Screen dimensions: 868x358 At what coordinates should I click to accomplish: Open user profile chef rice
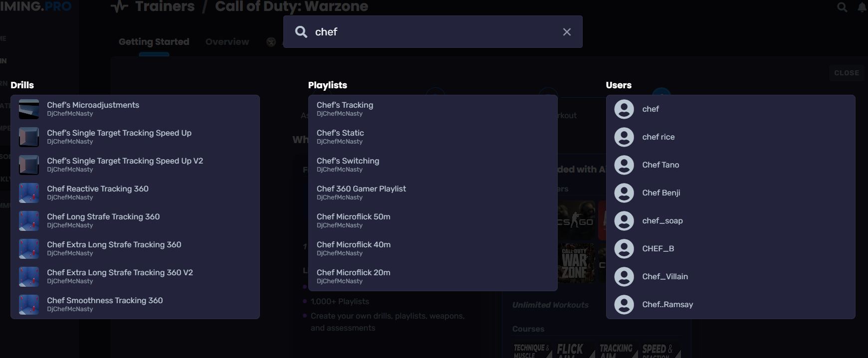click(658, 137)
